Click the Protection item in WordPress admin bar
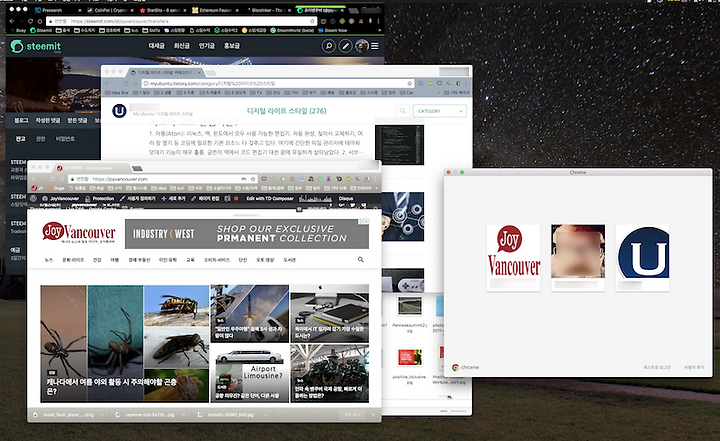Image resolution: width=720 pixels, height=441 pixels. pos(100,198)
